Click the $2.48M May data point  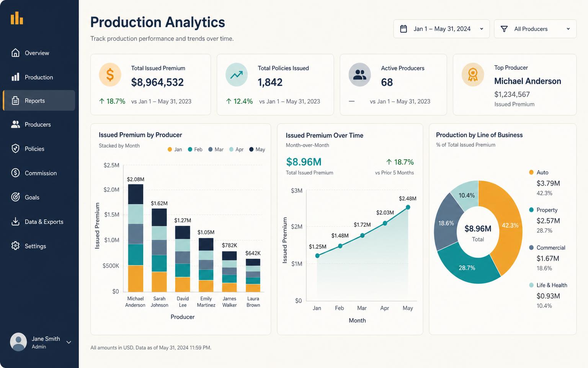408,207
